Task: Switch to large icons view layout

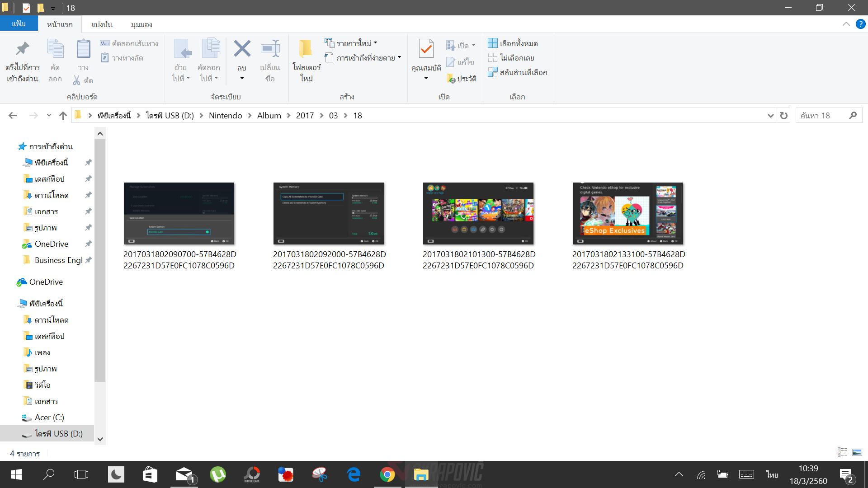Action: click(857, 452)
